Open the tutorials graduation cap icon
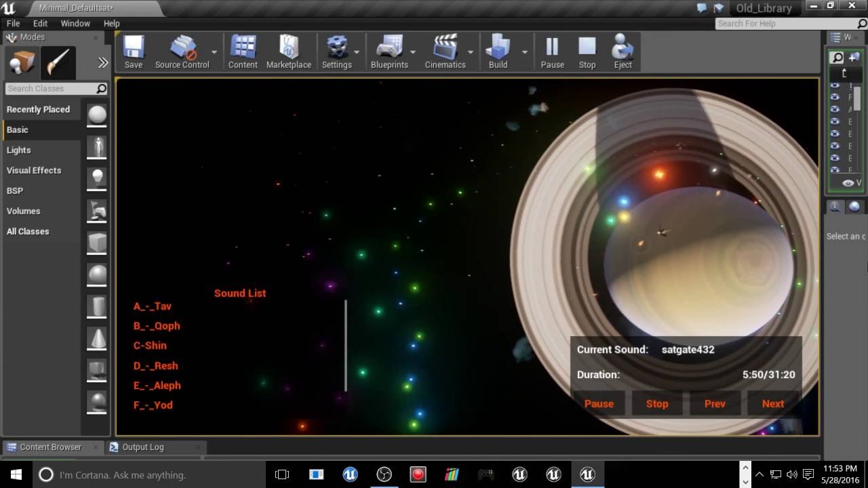 coord(718,8)
